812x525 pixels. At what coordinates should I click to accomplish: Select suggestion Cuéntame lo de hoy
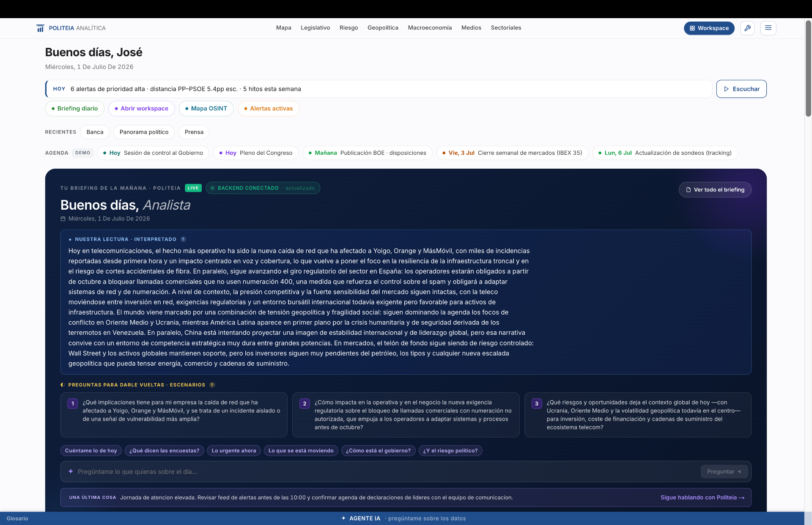pyautogui.click(x=91, y=451)
